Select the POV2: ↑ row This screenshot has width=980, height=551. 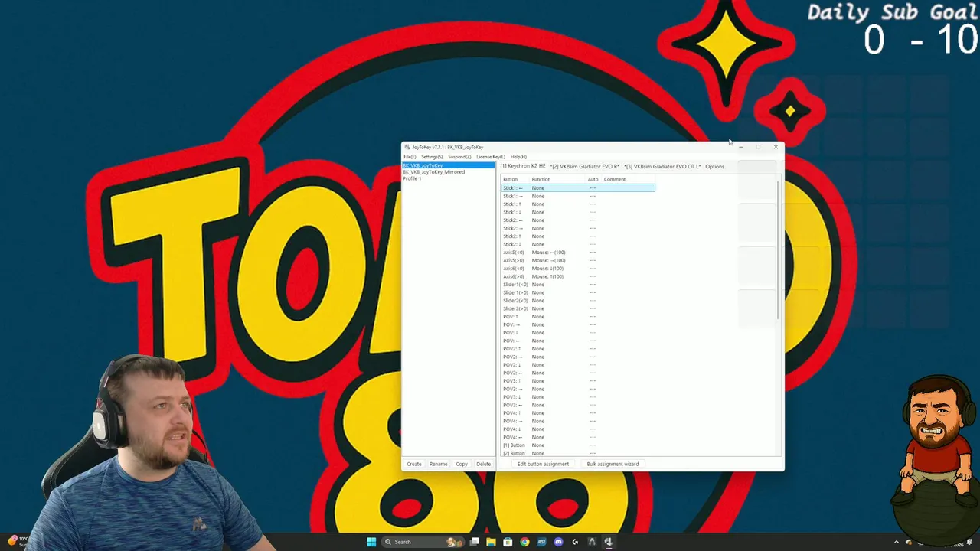pyautogui.click(x=578, y=349)
